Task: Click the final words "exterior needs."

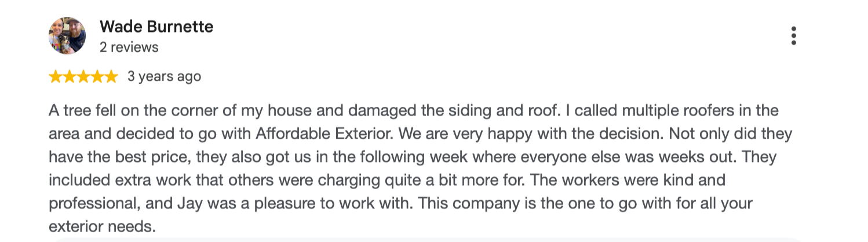Action: 103,227
